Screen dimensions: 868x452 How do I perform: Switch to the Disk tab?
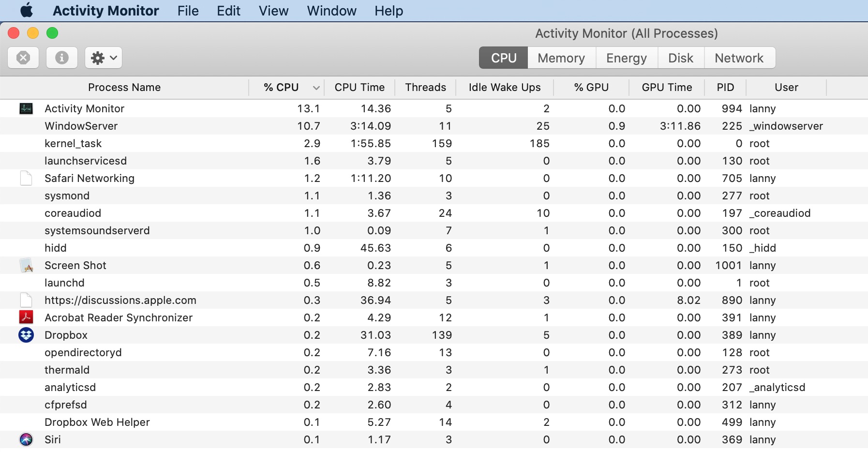(681, 58)
